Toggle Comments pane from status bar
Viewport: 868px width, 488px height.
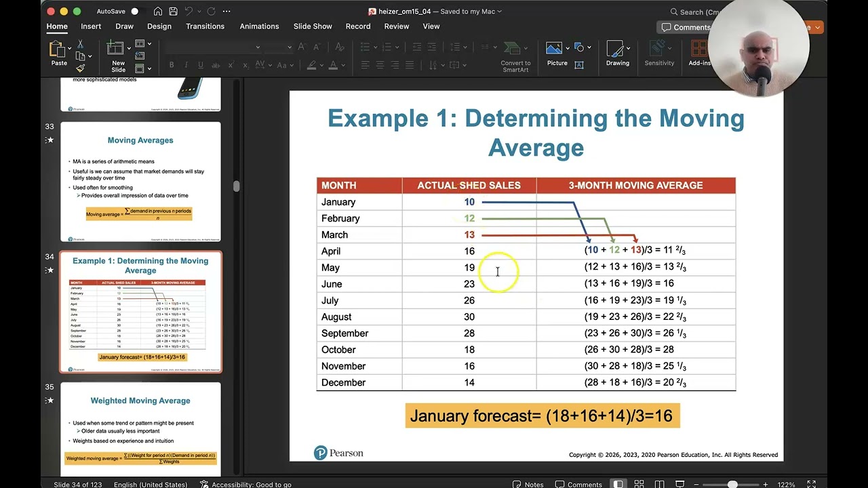578,485
